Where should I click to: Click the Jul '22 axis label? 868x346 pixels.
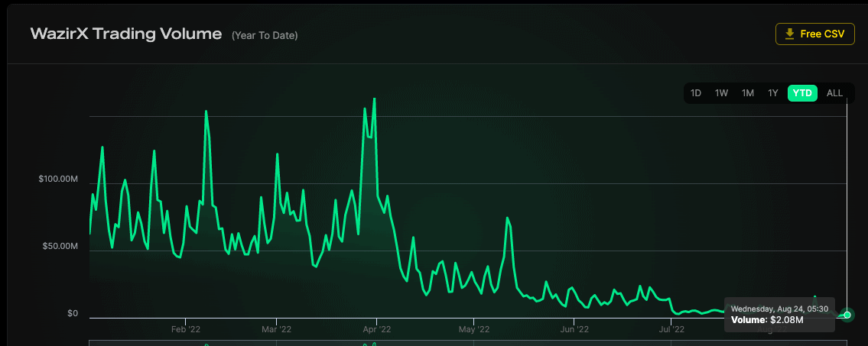coord(671,329)
